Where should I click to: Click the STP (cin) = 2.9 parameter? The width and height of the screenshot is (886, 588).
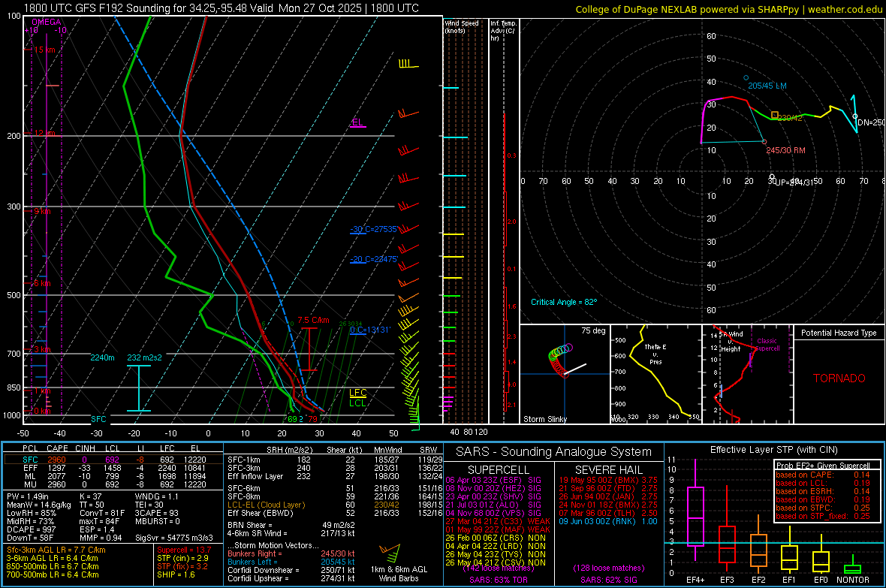coord(182,558)
